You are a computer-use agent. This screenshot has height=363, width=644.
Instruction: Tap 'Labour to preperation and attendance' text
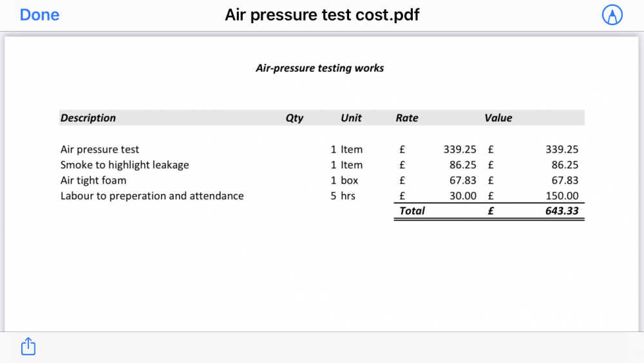coord(152,196)
